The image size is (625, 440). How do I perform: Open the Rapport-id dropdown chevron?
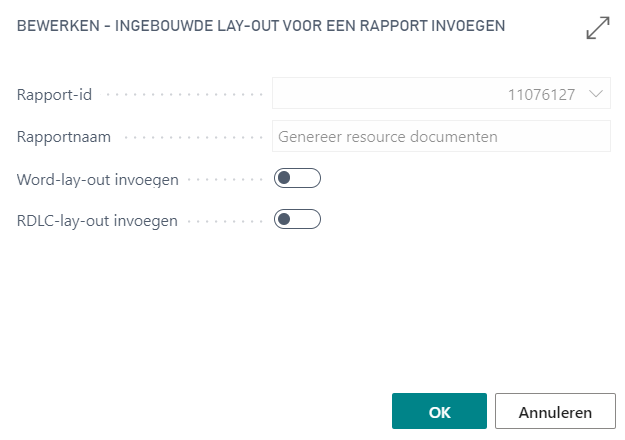[x=597, y=94]
